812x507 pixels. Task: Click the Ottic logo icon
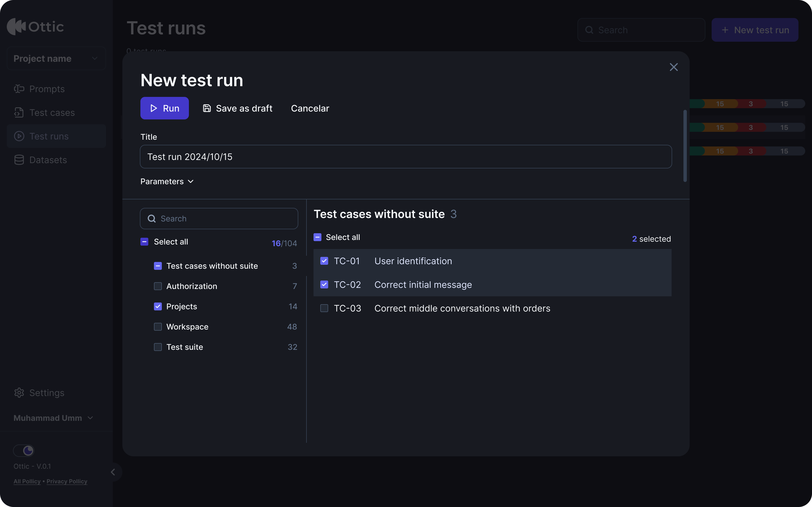[x=16, y=26]
